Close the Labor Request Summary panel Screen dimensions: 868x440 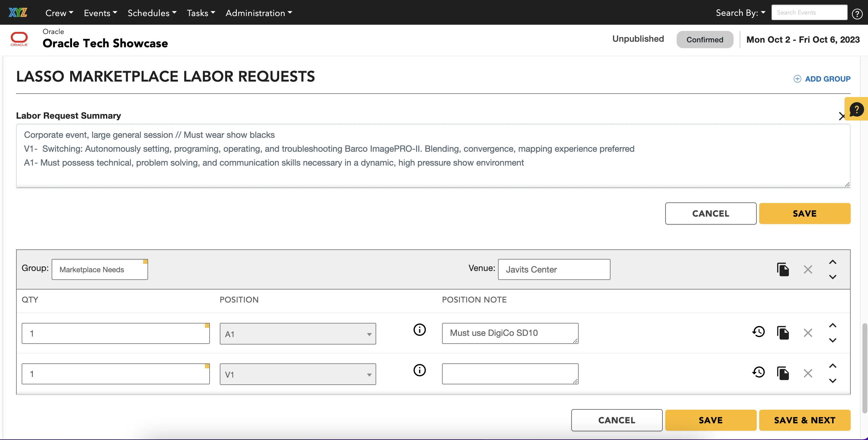841,116
